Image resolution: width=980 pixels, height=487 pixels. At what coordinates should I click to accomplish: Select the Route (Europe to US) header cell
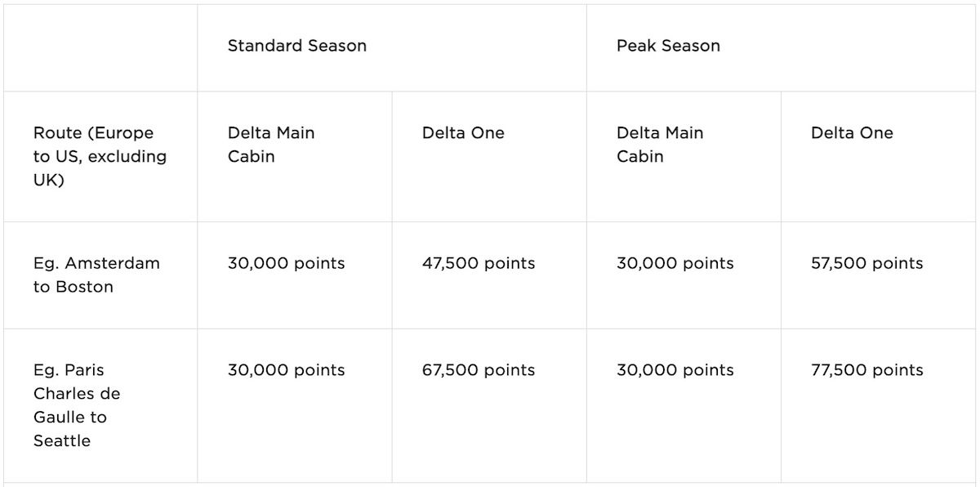click(100, 156)
